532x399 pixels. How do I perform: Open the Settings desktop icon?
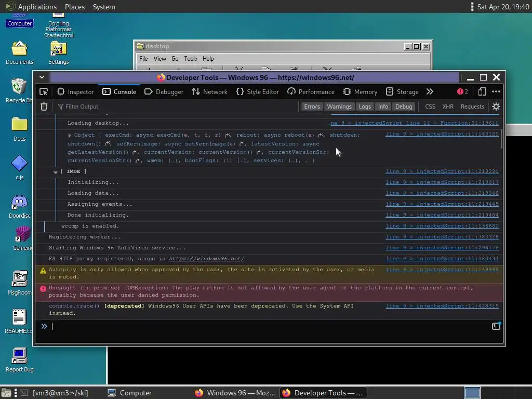[x=58, y=54]
